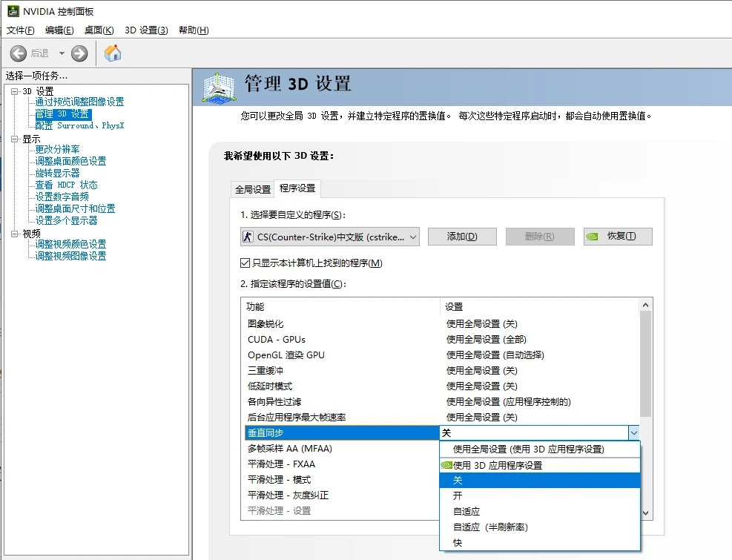Choose 关 in the vertical sync dropdown list
Image resolution: width=732 pixels, height=560 pixels.
pyautogui.click(x=540, y=480)
